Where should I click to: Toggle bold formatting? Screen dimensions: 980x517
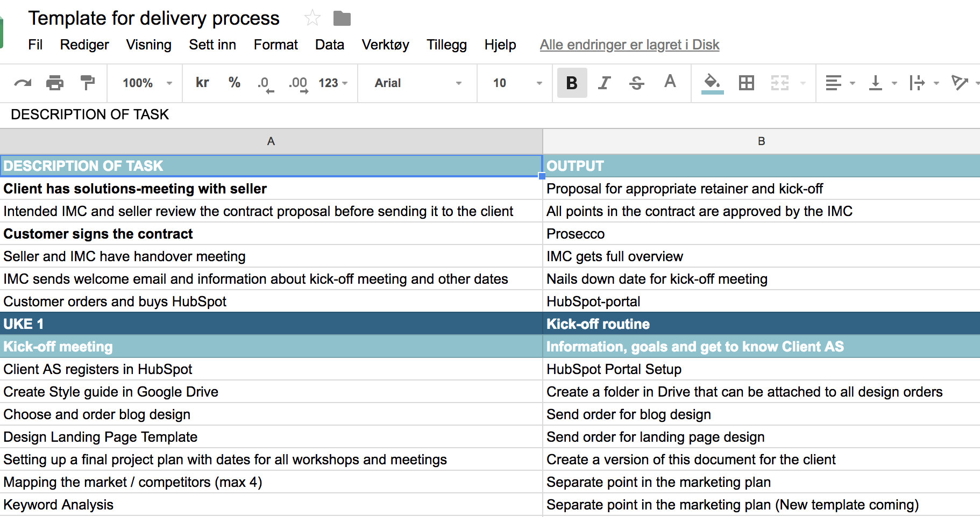tap(572, 83)
